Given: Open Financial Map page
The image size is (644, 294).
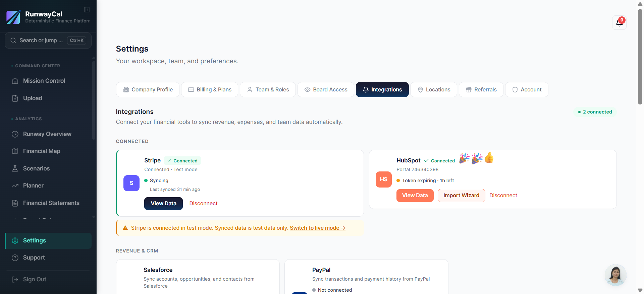Looking at the screenshot, I should [x=48, y=151].
